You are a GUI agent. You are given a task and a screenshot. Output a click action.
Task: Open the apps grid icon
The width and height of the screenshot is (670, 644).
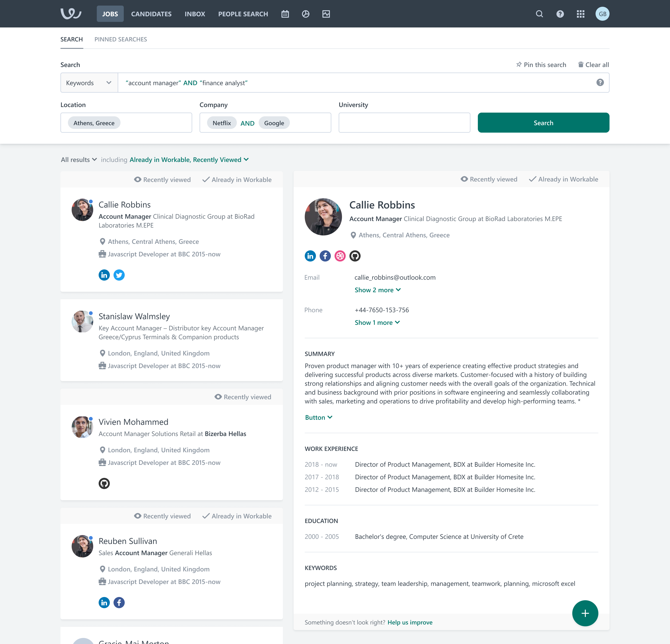580,14
